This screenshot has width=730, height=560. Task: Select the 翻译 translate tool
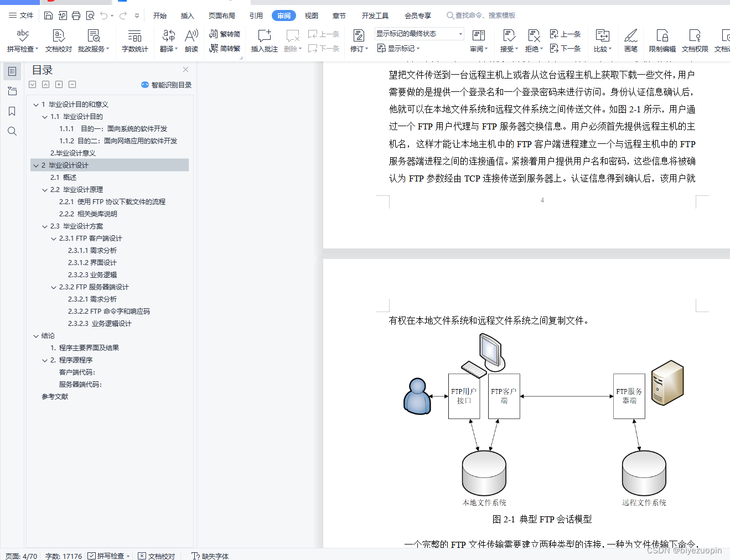point(168,39)
